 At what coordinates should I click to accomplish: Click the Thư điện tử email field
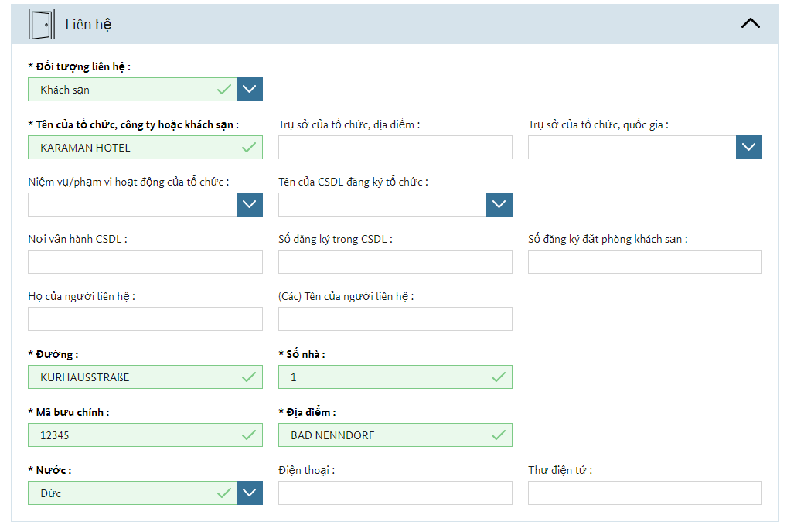point(645,493)
